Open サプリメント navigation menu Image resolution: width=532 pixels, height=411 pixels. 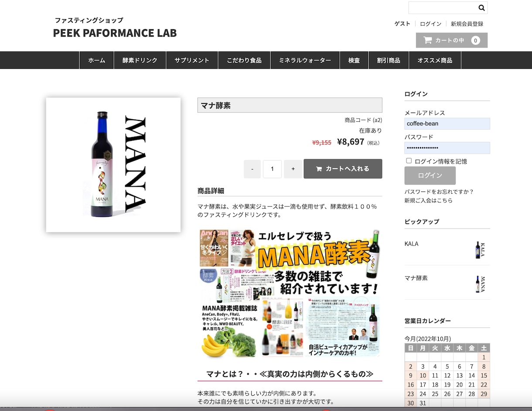click(192, 60)
